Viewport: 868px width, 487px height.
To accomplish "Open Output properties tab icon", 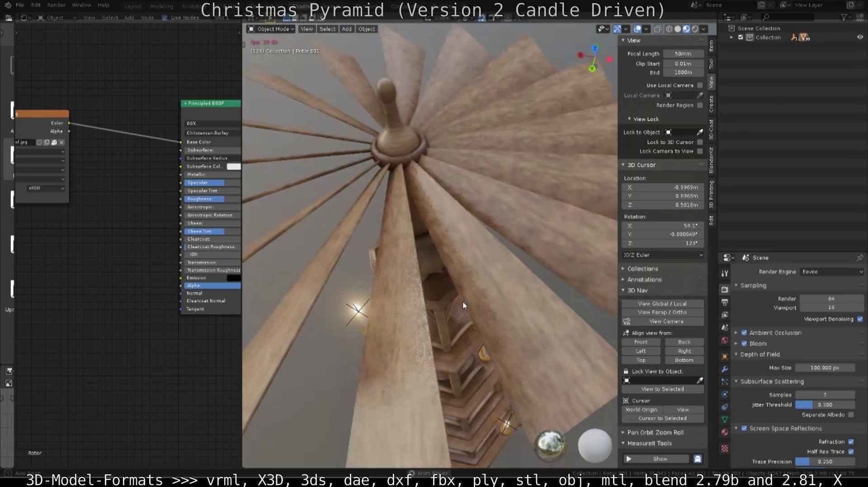I will click(x=725, y=302).
